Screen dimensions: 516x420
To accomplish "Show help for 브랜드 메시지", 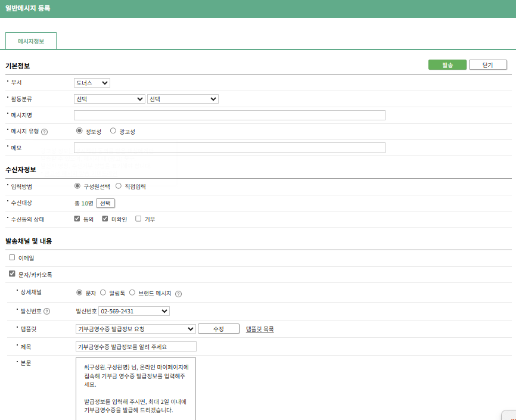I will click(178, 294).
